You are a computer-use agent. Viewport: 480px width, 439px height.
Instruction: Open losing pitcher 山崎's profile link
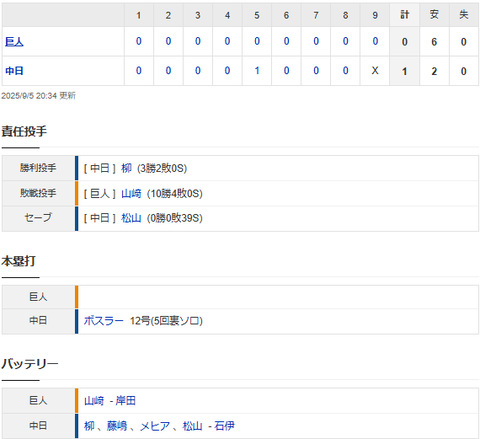(131, 193)
